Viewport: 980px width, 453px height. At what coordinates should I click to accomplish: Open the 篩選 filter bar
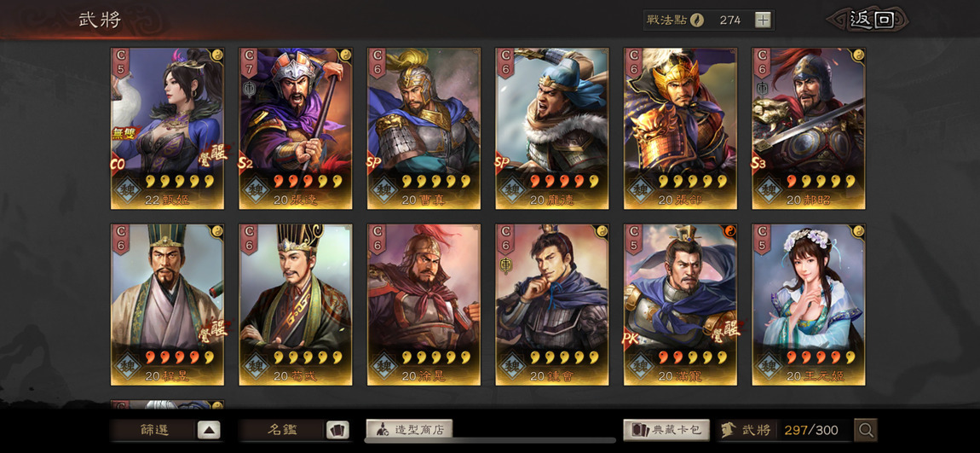pyautogui.click(x=165, y=430)
